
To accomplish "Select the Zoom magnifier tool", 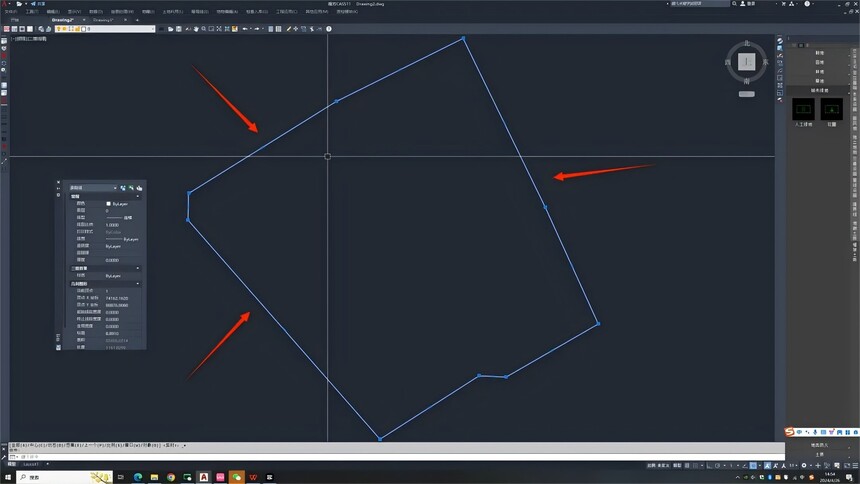I will pos(203,29).
